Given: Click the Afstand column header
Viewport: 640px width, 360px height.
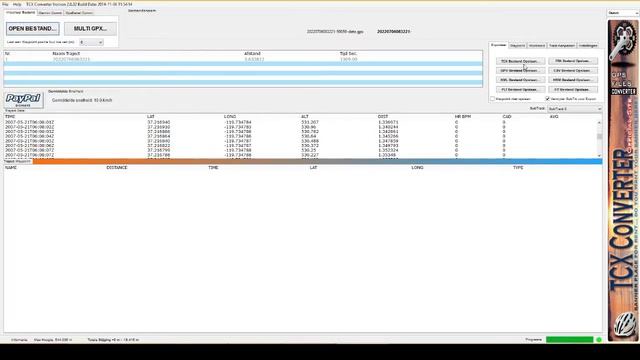Looking at the screenshot, I should (x=252, y=53).
